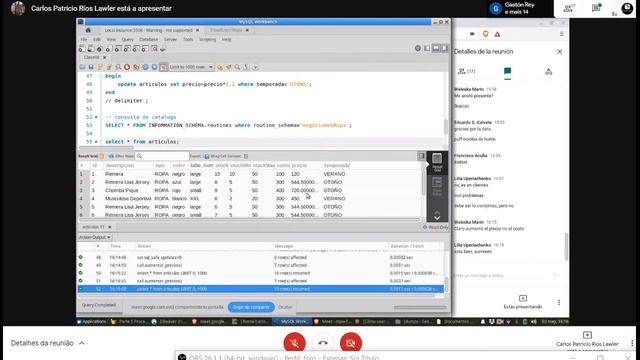The height and width of the screenshot is (360, 640).
Task: Open the Edit menu in Workbench
Action: [97, 40]
